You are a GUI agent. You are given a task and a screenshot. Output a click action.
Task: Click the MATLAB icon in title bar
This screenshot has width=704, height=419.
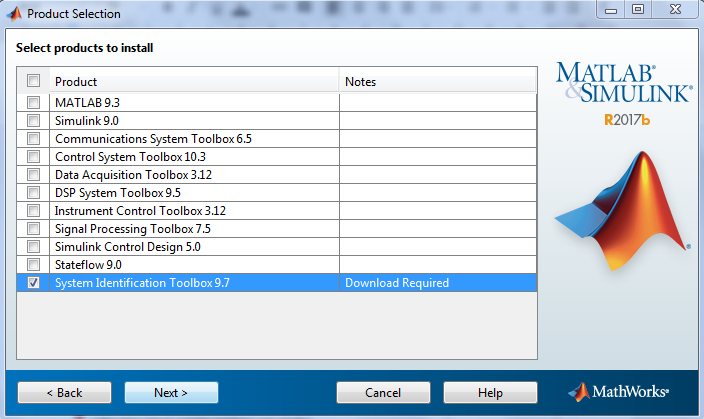14,14
